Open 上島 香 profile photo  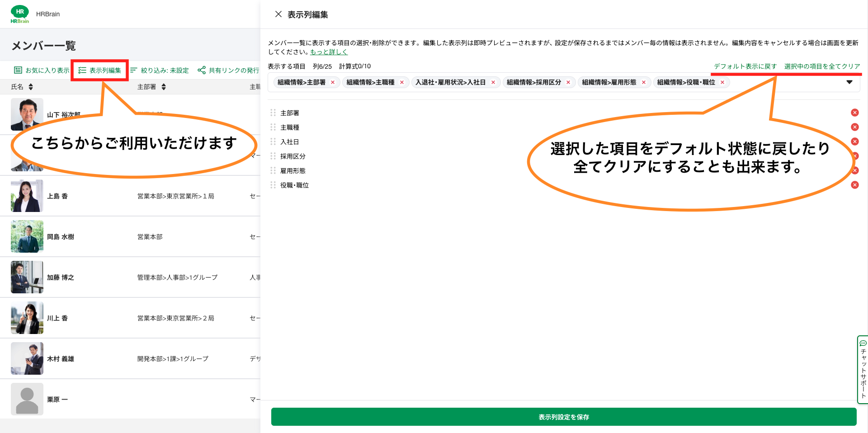click(27, 196)
